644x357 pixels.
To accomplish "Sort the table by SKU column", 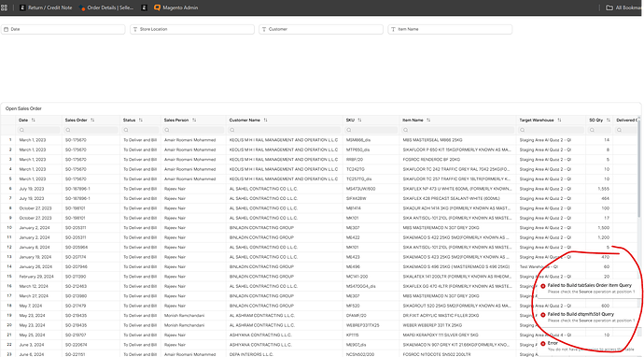I will click(x=359, y=121).
